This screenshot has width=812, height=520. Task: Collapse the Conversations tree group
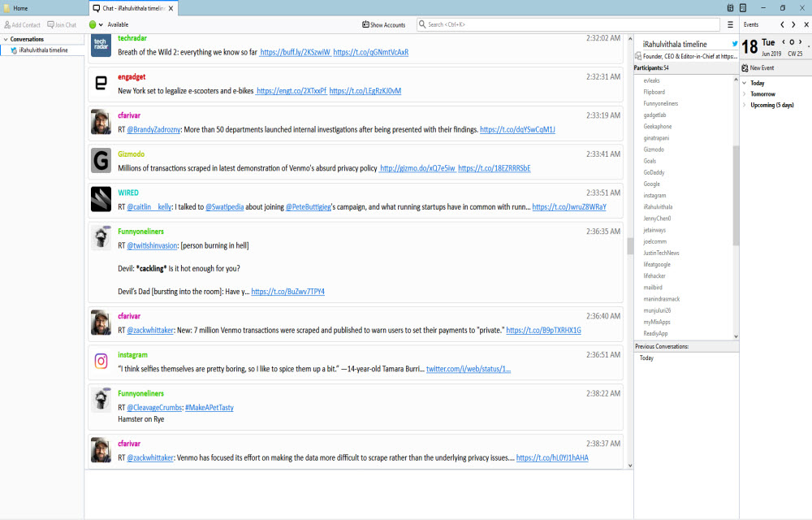click(6, 39)
